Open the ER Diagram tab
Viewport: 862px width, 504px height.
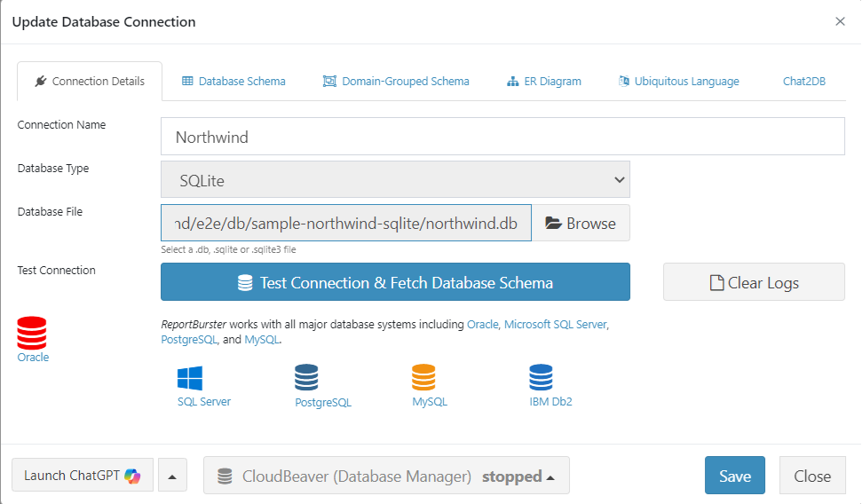(x=544, y=82)
